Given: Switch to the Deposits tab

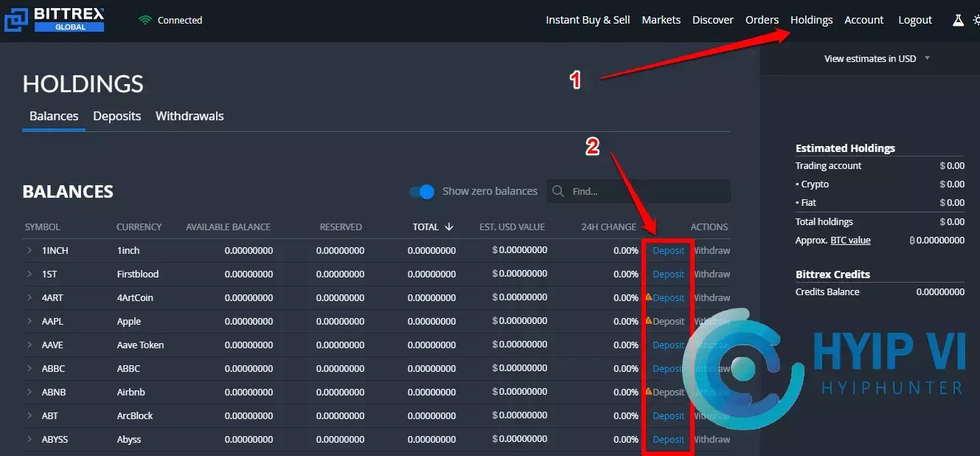Looking at the screenshot, I should pyautogui.click(x=117, y=116).
